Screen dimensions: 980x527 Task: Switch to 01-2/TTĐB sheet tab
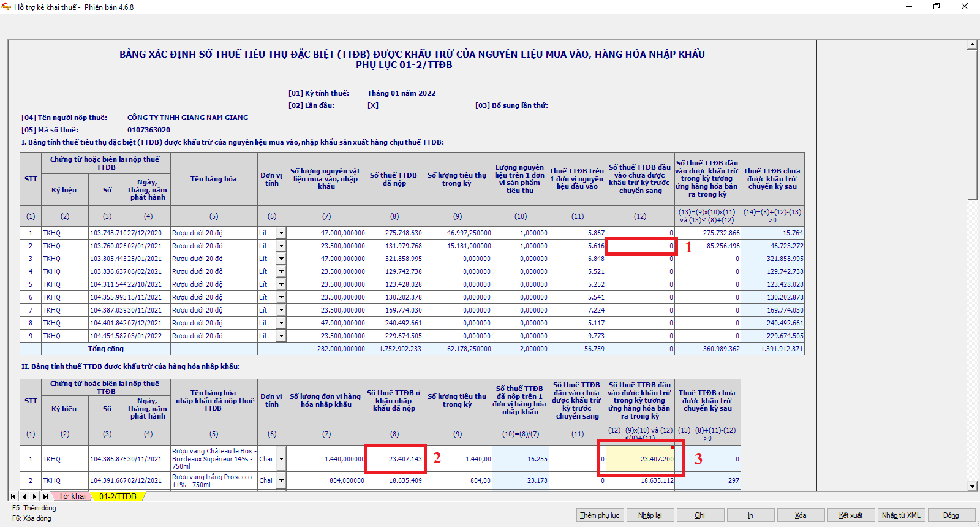[x=118, y=496]
